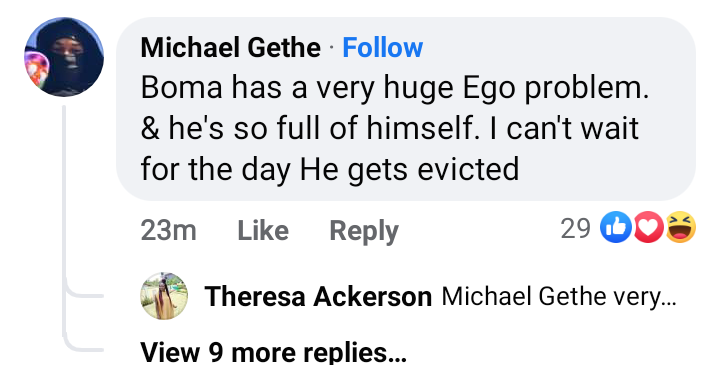Click the red heart reaction icon
This screenshot has width=720, height=365.
click(648, 227)
